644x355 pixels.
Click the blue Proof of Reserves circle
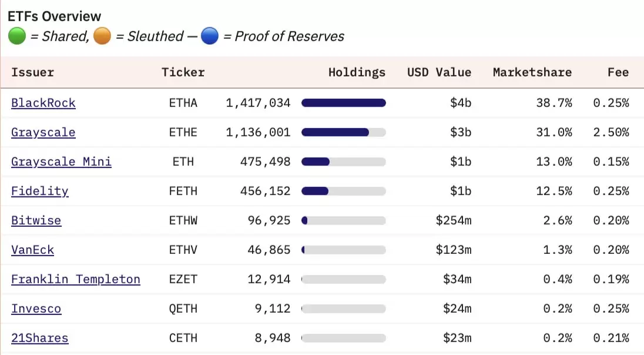click(x=209, y=36)
